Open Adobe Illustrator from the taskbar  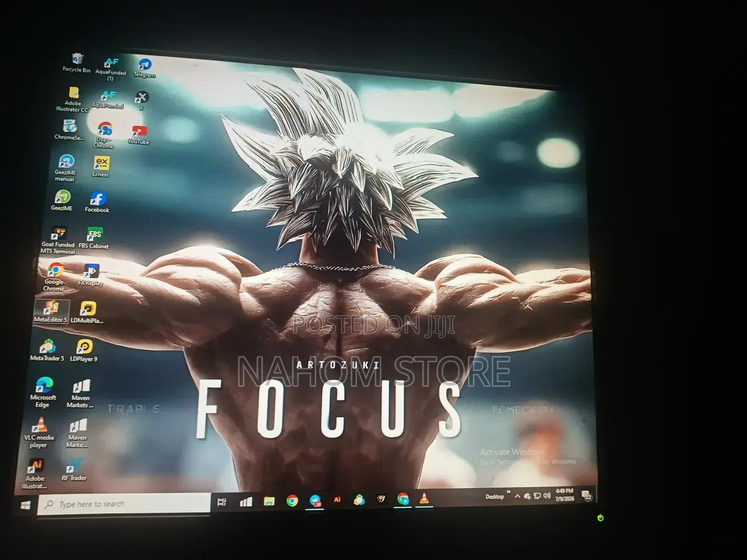coord(337,499)
